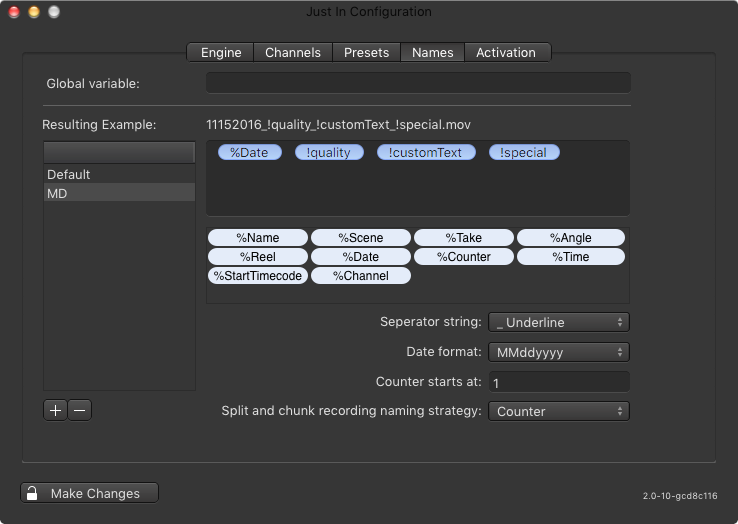Click the %Date token in the available list

pyautogui.click(x=361, y=257)
